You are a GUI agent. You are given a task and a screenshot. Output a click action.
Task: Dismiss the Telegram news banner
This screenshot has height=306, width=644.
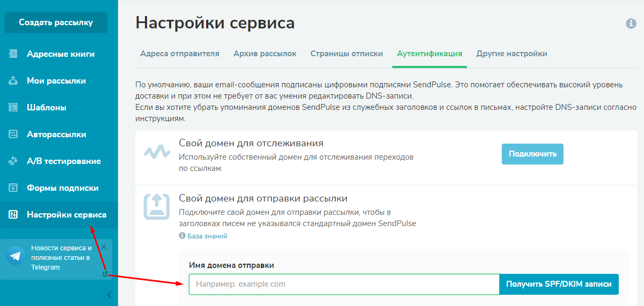104,247
